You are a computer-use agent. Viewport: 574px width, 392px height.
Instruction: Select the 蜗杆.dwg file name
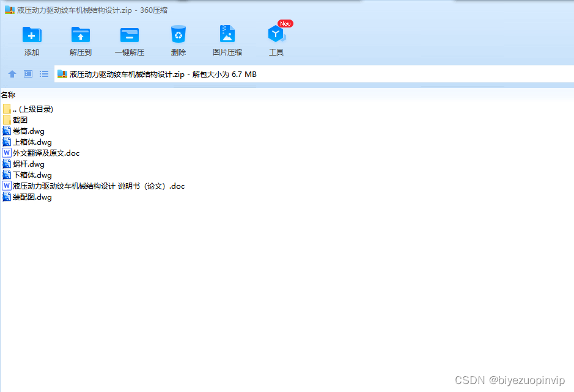(x=29, y=164)
